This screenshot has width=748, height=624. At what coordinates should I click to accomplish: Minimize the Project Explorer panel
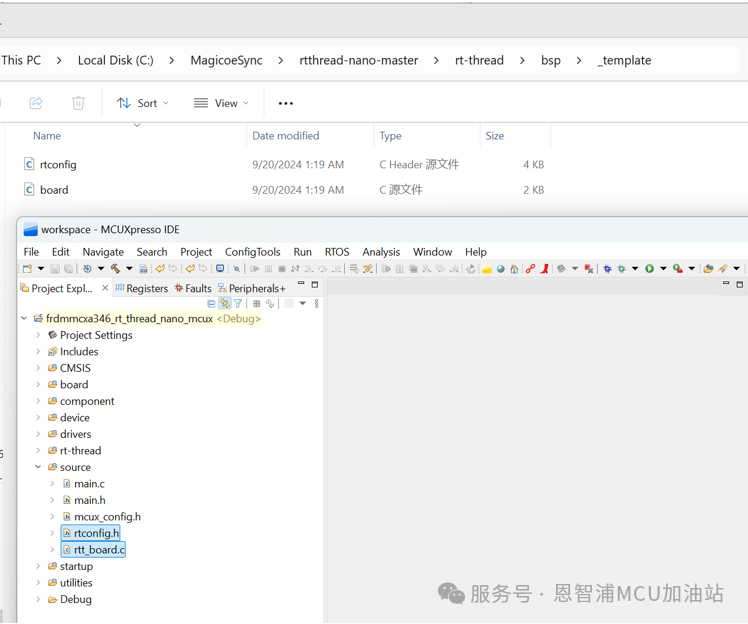[301, 285]
